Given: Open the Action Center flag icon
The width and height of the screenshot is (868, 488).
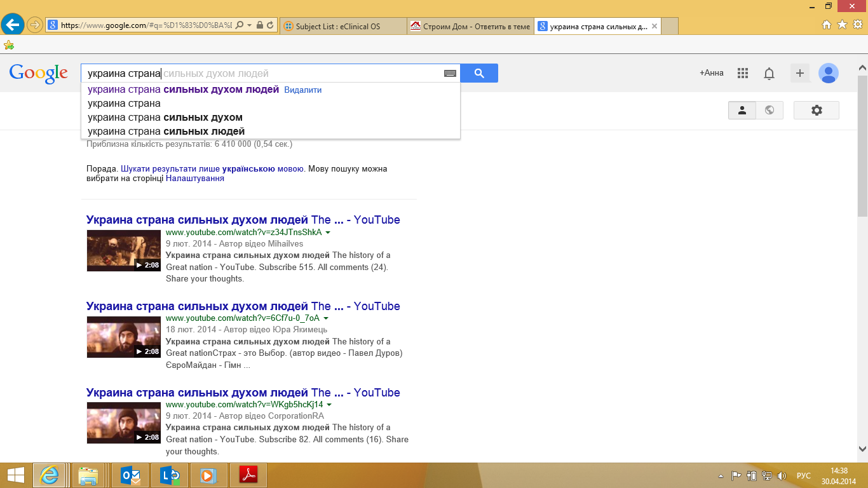Looking at the screenshot, I should (x=736, y=476).
